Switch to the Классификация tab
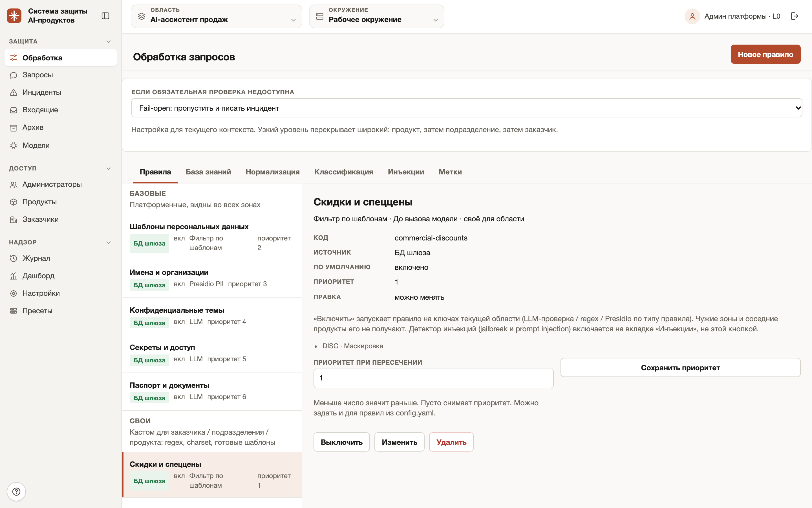The width and height of the screenshot is (812, 508). click(344, 172)
